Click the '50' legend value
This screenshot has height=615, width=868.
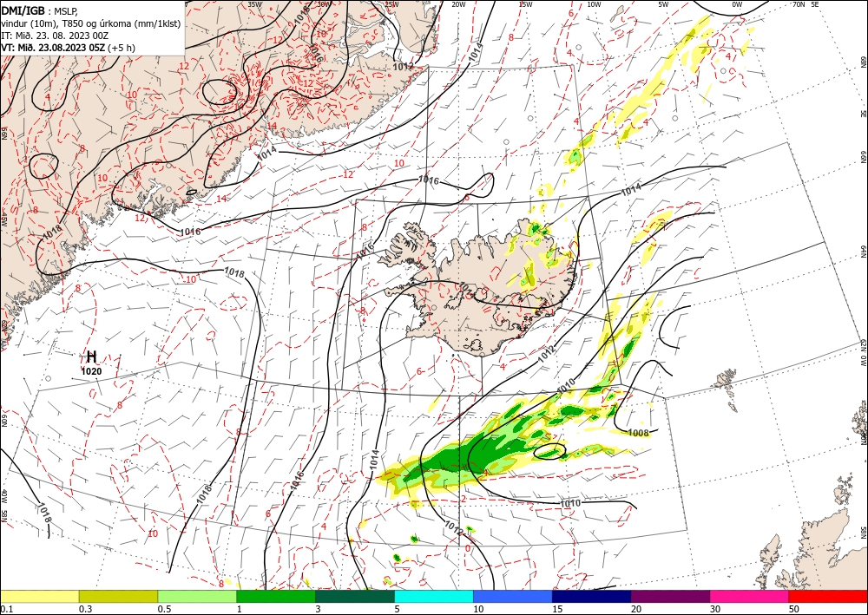794,608
